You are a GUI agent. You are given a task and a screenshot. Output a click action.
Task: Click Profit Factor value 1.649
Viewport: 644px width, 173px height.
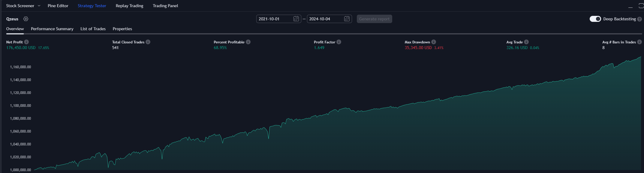tap(319, 48)
